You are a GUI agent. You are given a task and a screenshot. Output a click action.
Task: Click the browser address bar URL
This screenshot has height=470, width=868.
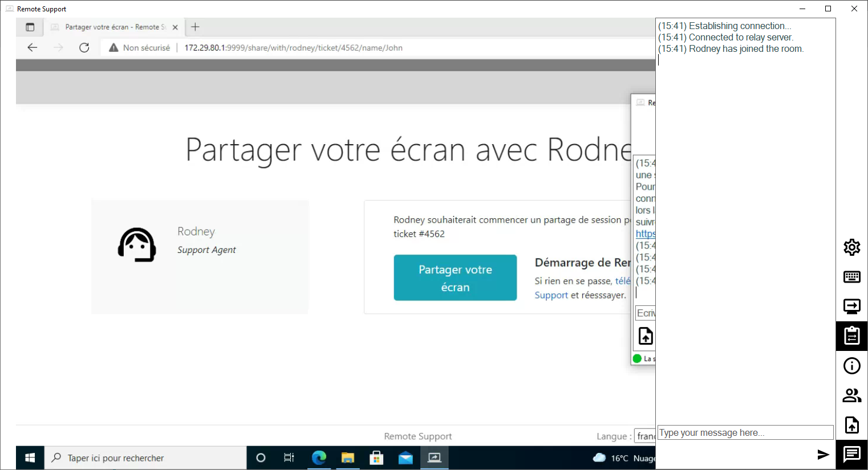(x=293, y=48)
